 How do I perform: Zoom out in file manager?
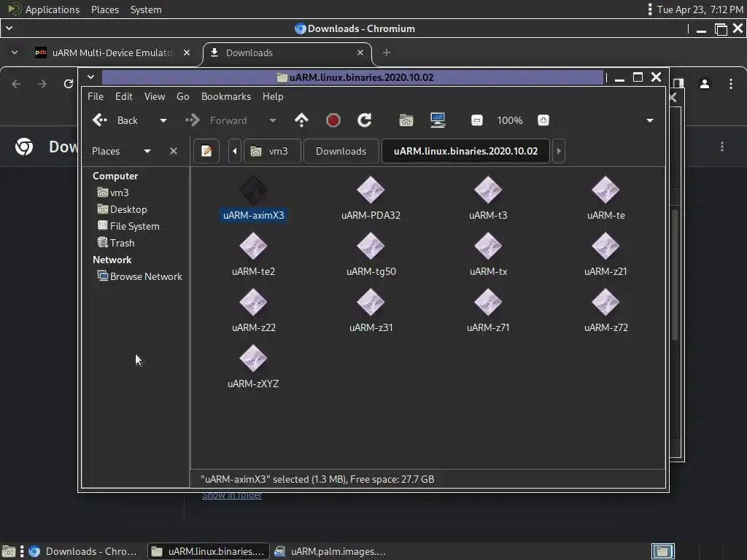(x=477, y=120)
